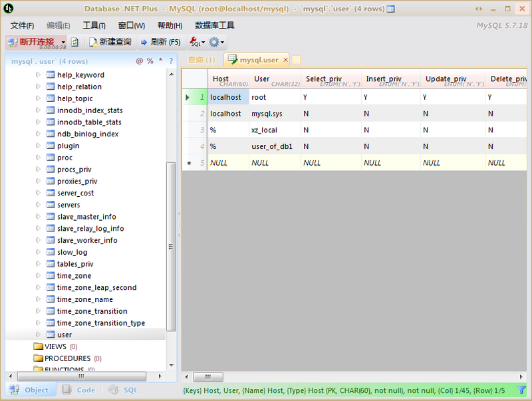Click the PROCEDURES folder icon

(39, 358)
